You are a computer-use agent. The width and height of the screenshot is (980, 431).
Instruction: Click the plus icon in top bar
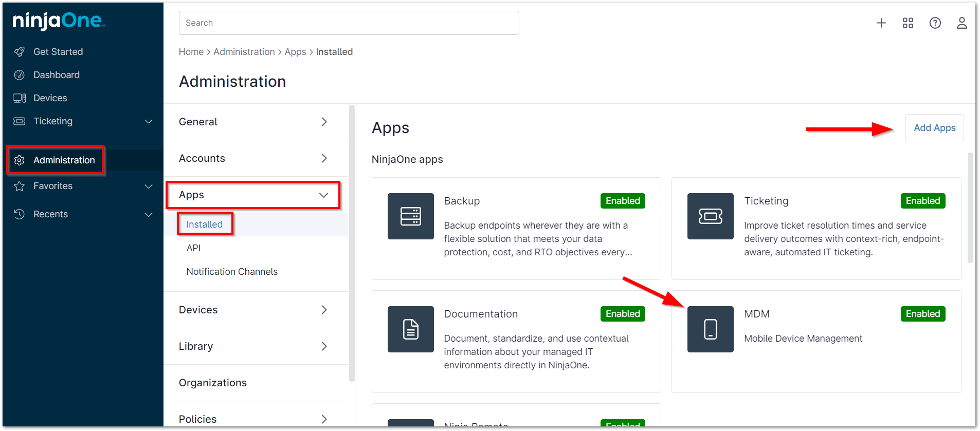(881, 23)
